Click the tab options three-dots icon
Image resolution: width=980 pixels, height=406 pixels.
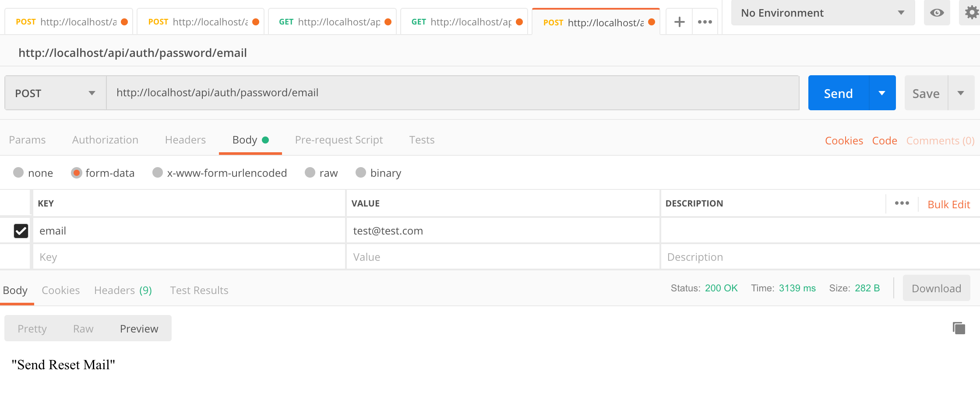click(705, 22)
